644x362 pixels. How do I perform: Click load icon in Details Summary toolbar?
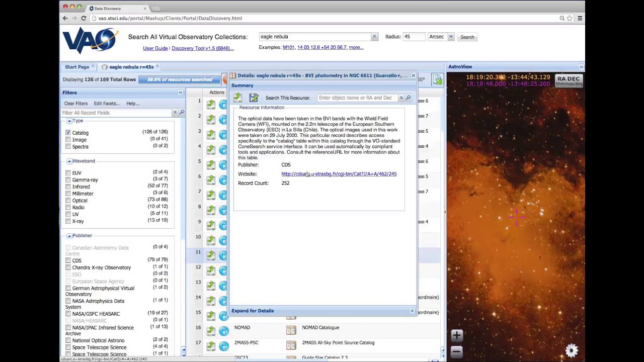click(237, 98)
